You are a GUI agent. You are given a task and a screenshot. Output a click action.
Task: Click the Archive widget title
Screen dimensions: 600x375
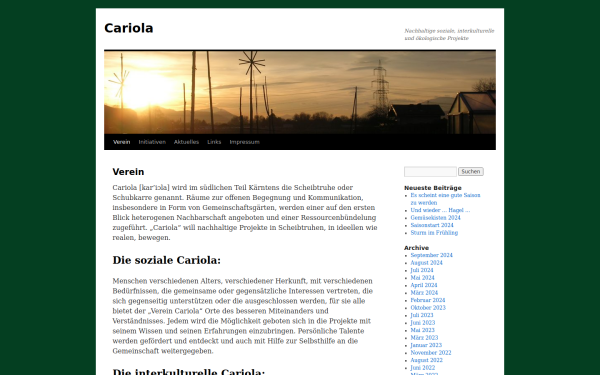pyautogui.click(x=416, y=248)
